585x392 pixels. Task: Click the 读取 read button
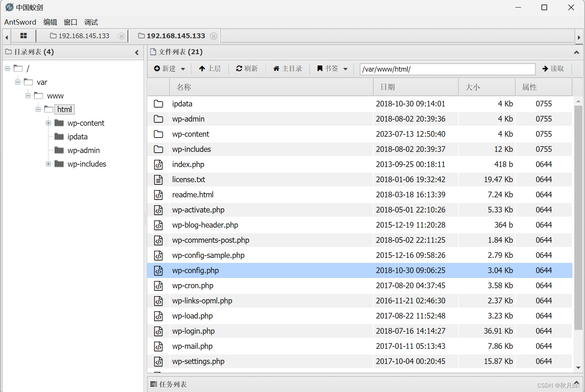pos(554,69)
